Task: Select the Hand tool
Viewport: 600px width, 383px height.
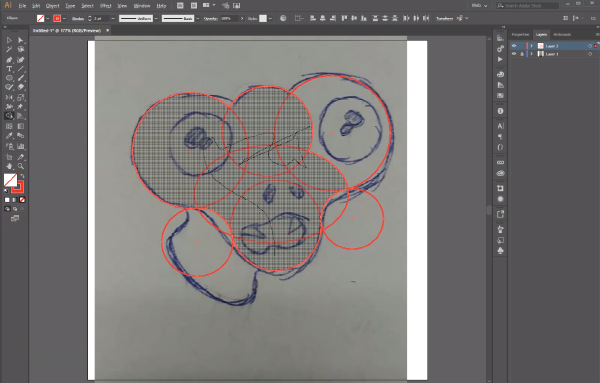Action: tap(9, 166)
